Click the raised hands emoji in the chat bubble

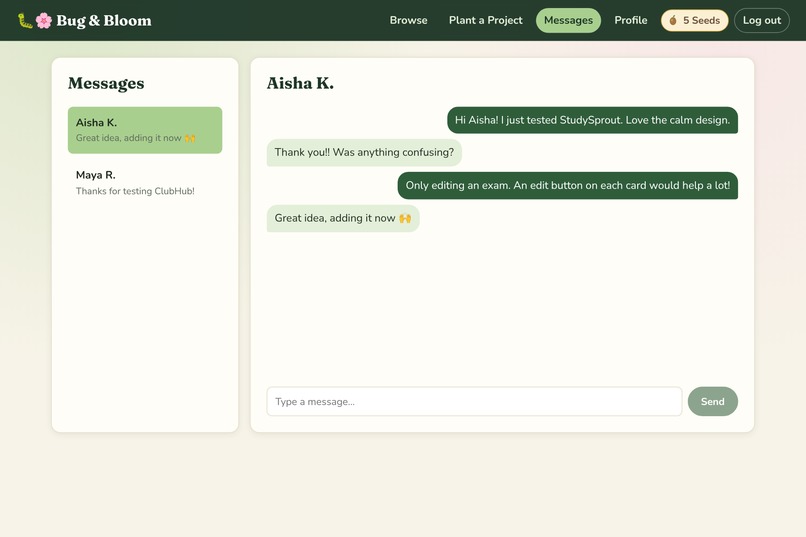coord(405,218)
